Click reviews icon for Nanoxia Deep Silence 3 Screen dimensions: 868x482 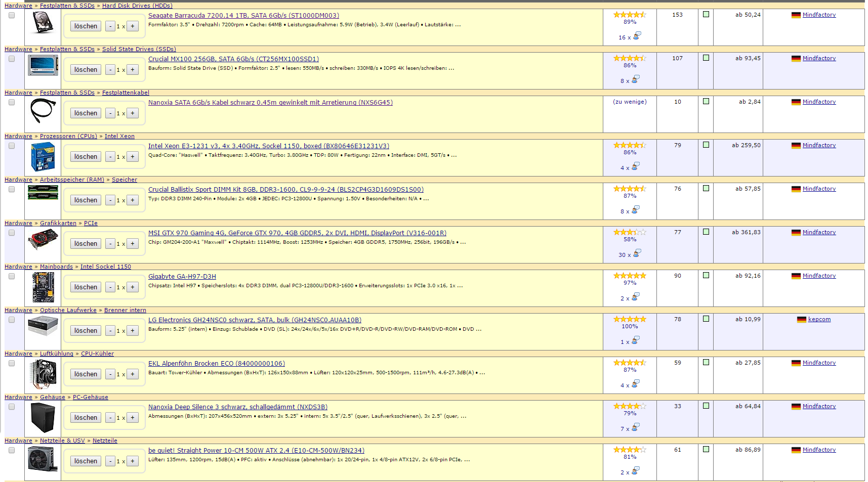pyautogui.click(x=636, y=427)
